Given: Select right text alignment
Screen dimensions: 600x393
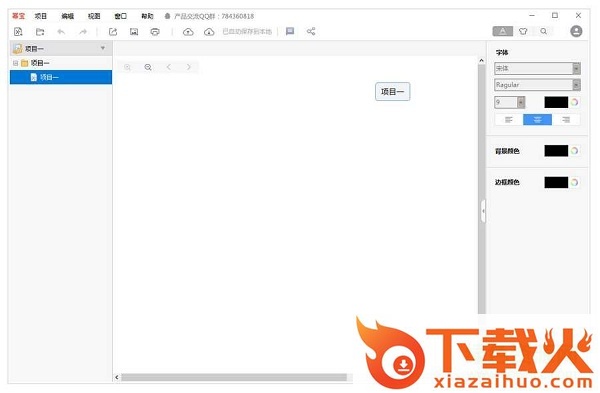Looking at the screenshot, I should (566, 120).
